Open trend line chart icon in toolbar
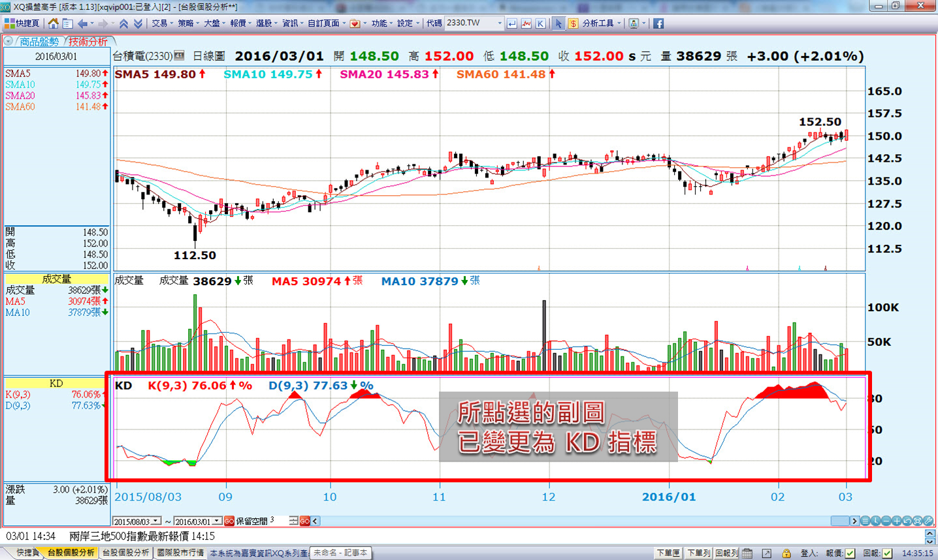Screen dimensions: 938x560 point(526,23)
